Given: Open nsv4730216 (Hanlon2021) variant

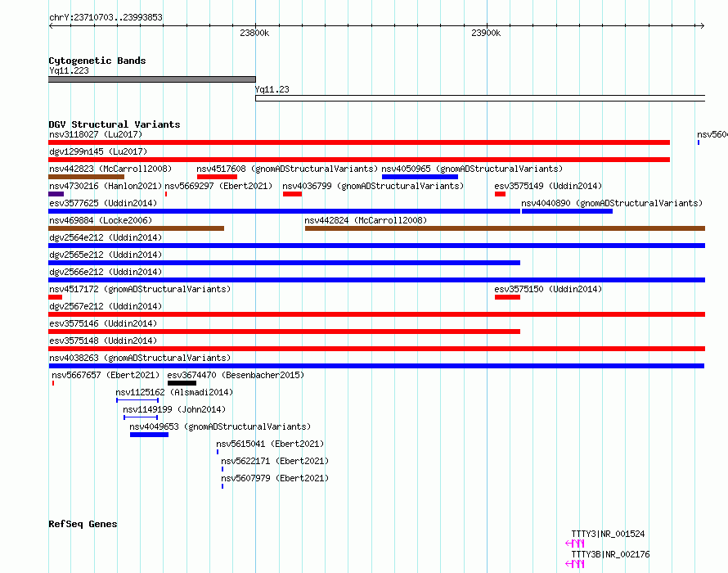Looking at the screenshot, I should pos(106,186).
